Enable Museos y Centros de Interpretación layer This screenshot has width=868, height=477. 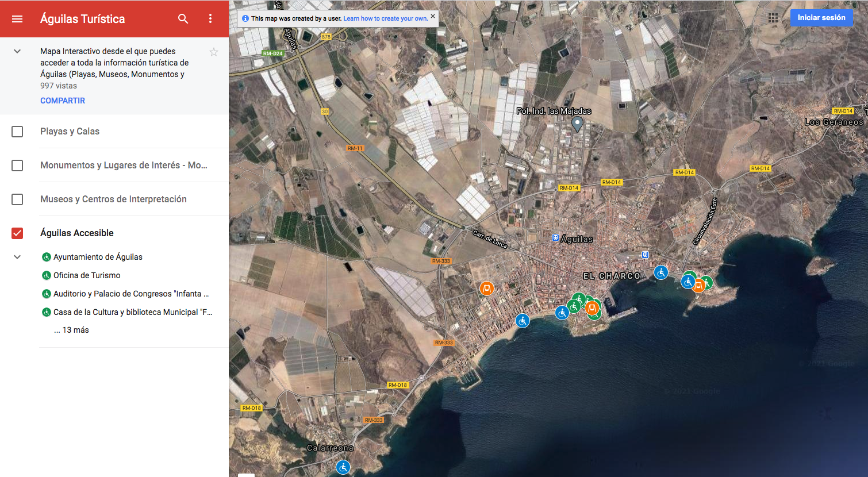17,199
